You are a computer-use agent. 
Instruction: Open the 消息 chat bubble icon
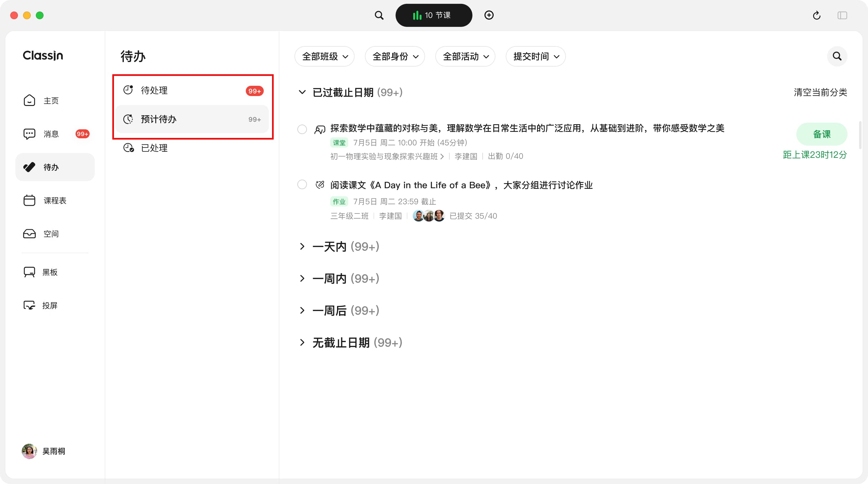29,134
